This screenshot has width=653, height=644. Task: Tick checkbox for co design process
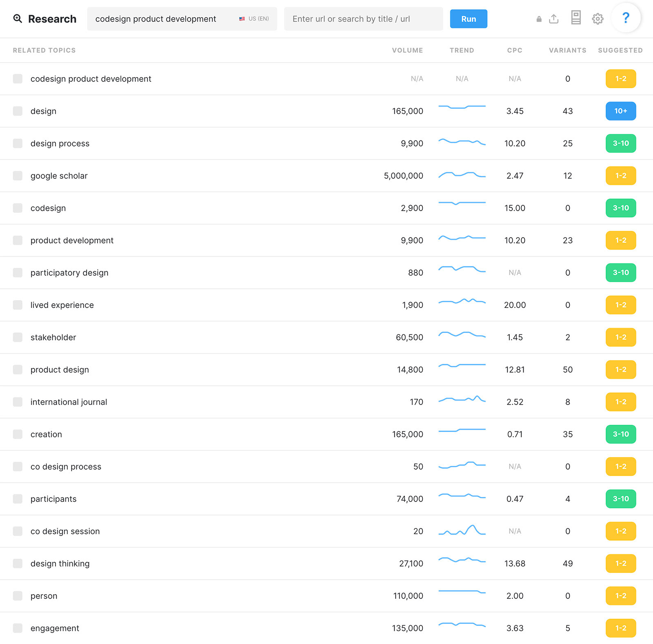(18, 466)
